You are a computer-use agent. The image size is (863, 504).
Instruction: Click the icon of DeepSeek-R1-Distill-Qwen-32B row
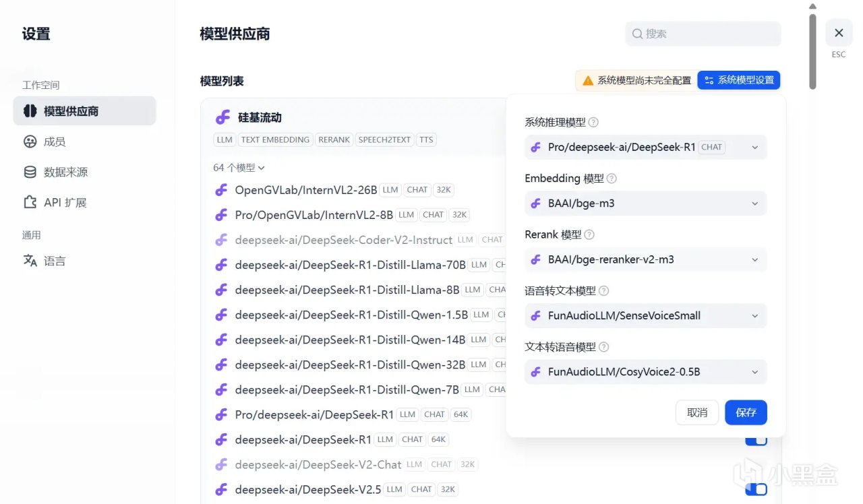click(221, 365)
